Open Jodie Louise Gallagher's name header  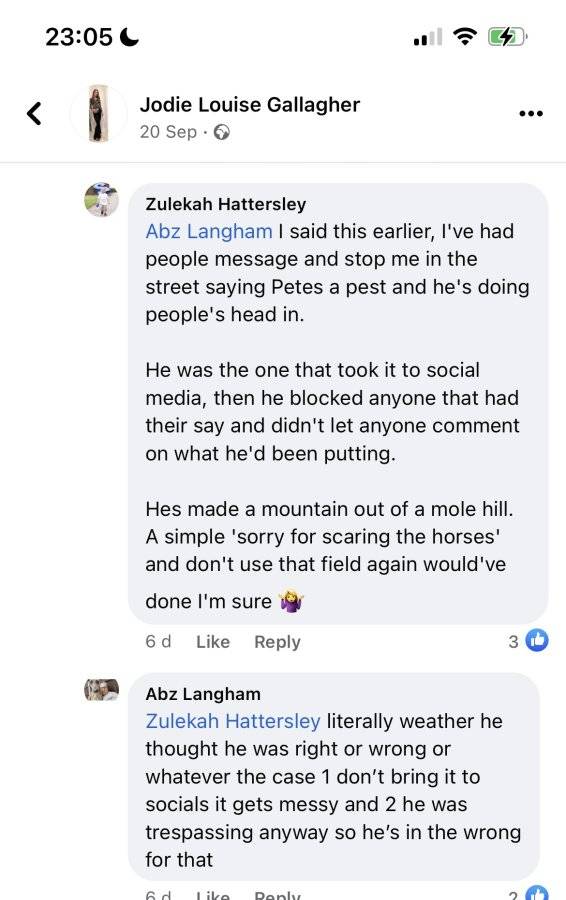point(250,104)
